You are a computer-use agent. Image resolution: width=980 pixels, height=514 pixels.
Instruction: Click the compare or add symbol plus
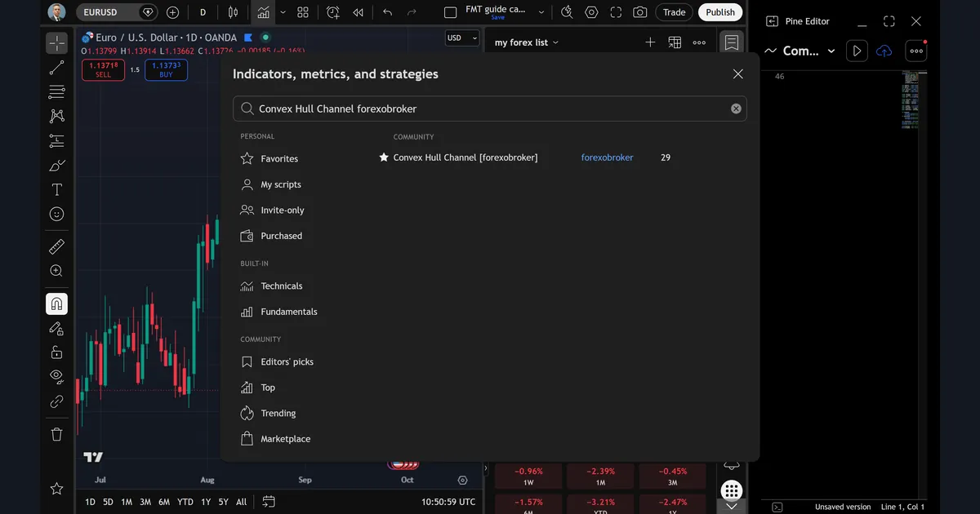point(172,12)
